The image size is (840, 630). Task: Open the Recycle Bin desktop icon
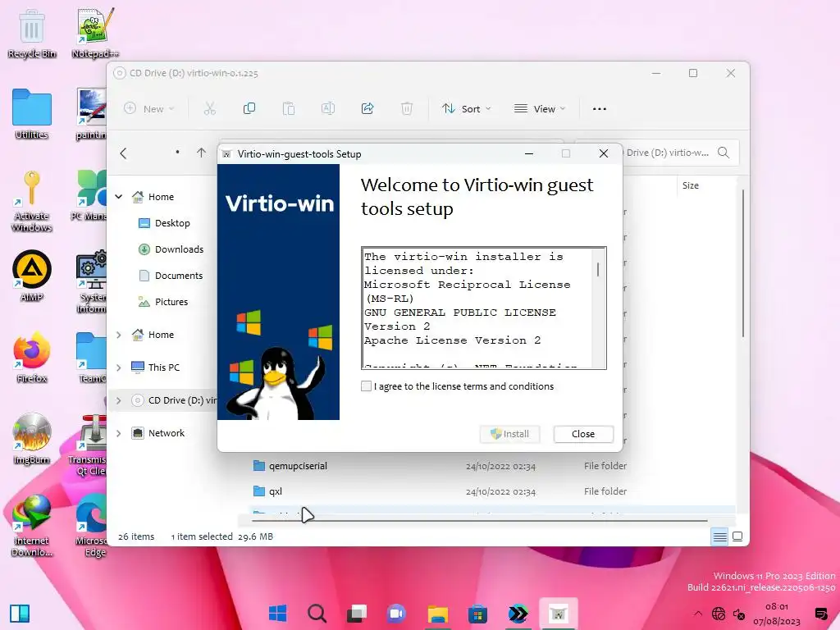(32, 34)
